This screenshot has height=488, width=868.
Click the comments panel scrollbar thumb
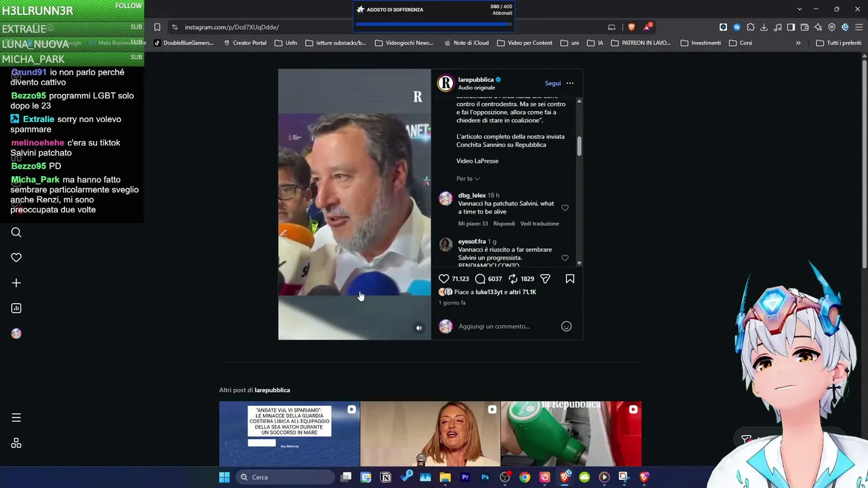pos(579,146)
